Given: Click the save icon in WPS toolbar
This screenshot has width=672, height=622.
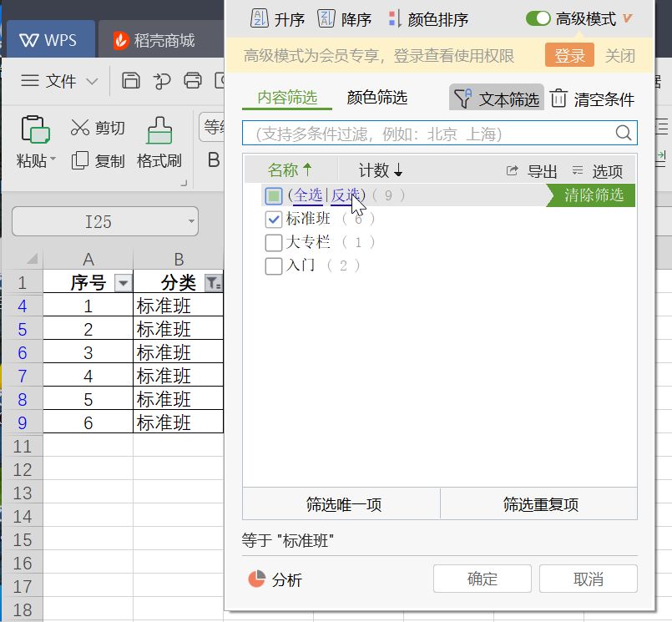Looking at the screenshot, I should (131, 81).
